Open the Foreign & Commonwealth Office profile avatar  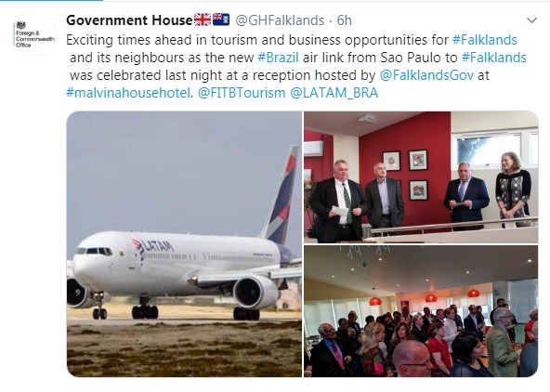34,34
